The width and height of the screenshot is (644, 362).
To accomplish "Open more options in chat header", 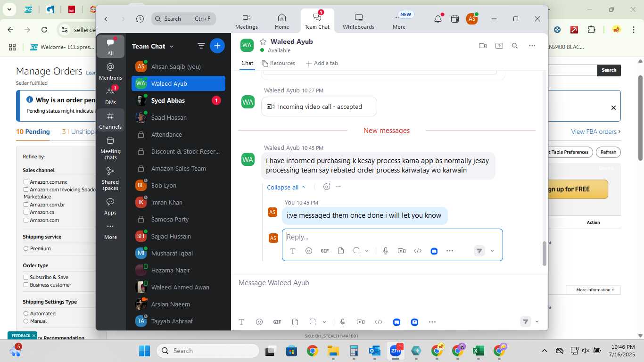I will pyautogui.click(x=532, y=46).
